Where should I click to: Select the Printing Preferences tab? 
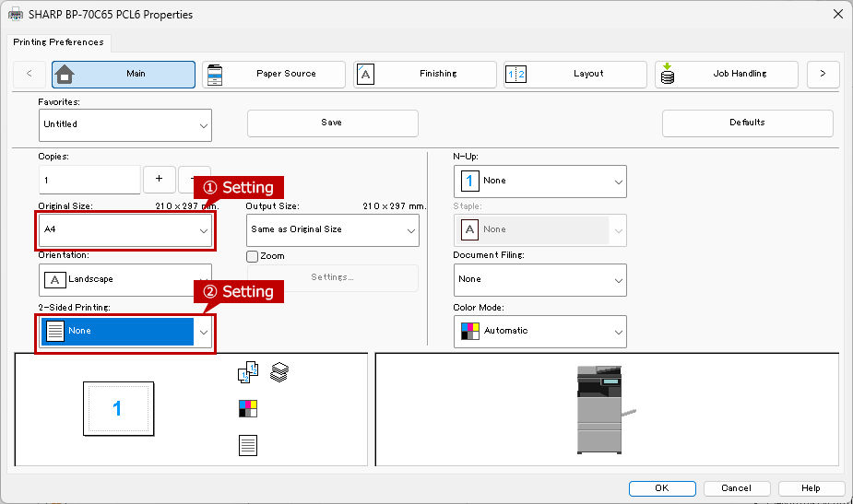[59, 42]
